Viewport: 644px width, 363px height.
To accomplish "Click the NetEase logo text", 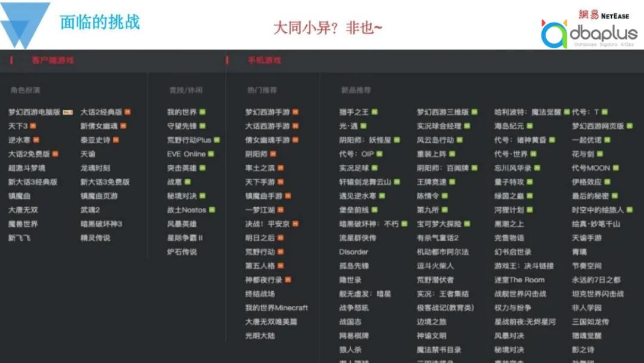I will point(603,15).
